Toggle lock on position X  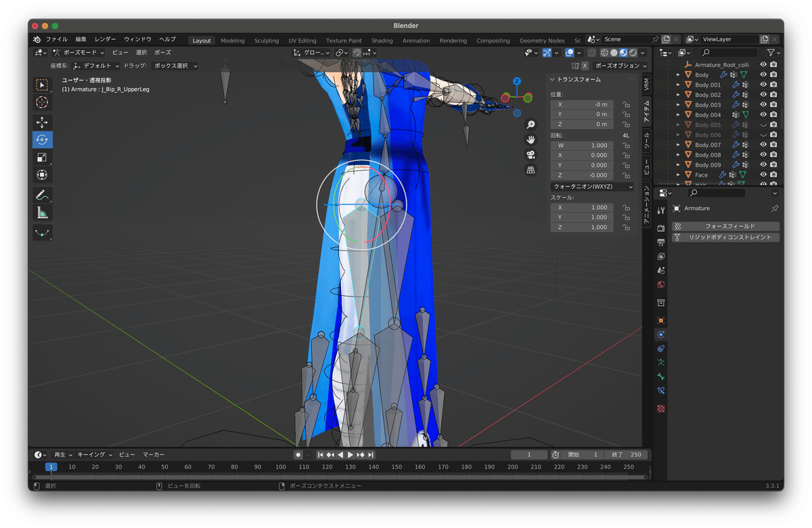point(626,105)
